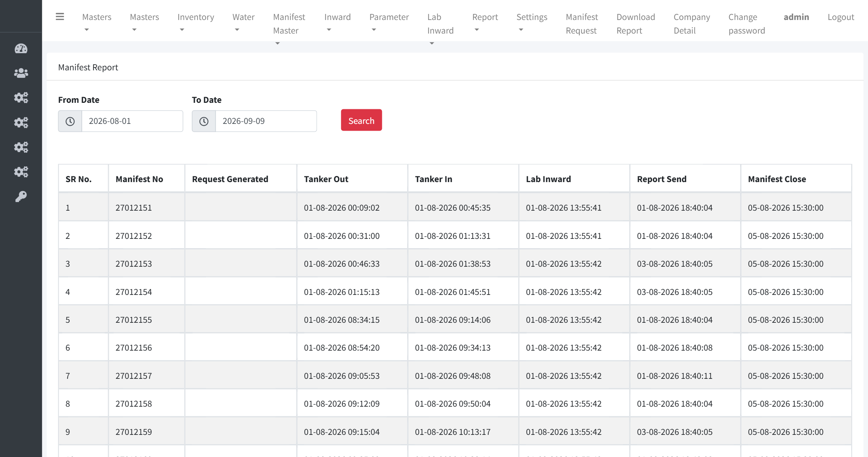Open the dashboard gauge sidebar icon
This screenshot has width=868, height=457.
pyautogui.click(x=21, y=49)
